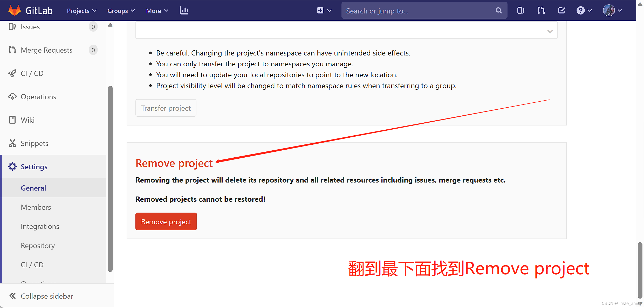The height and width of the screenshot is (308, 644).
Task: Expand the Projects dropdown menu
Action: pos(81,11)
